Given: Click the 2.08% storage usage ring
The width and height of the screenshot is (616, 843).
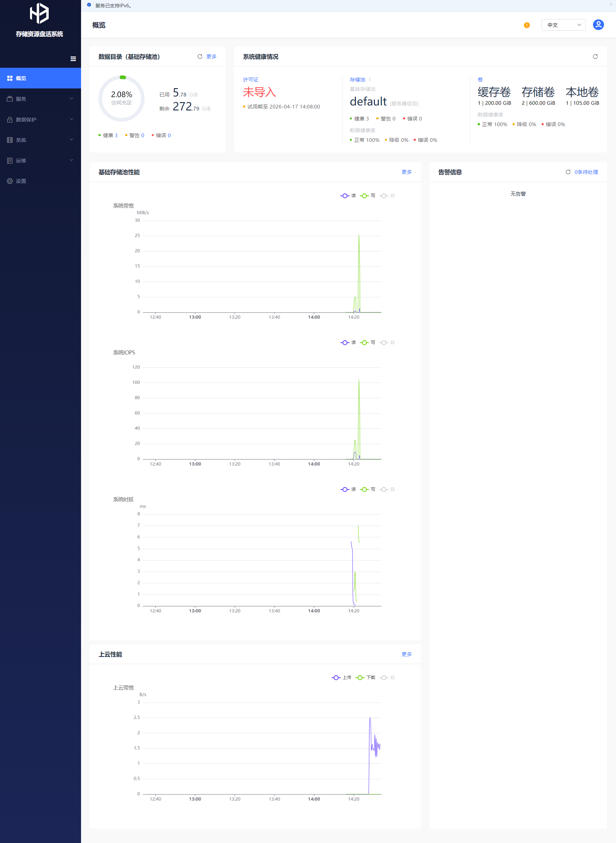Looking at the screenshot, I should (x=121, y=98).
